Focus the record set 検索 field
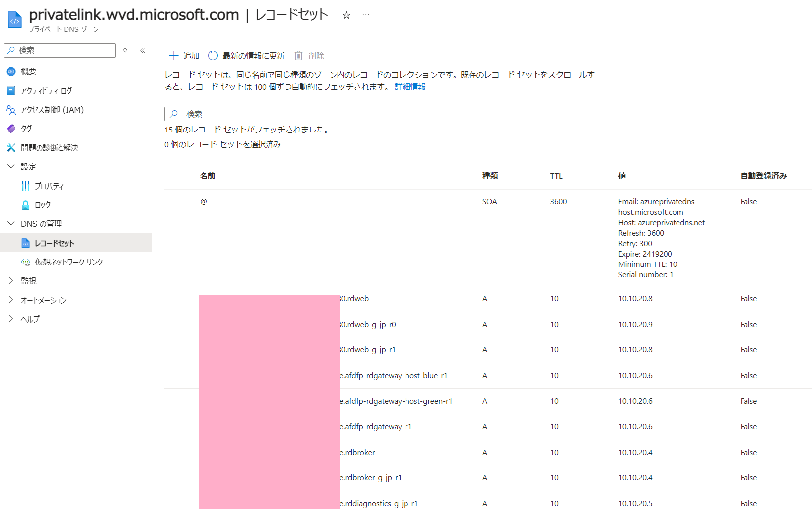Screen dimensions: 812x526 488,114
